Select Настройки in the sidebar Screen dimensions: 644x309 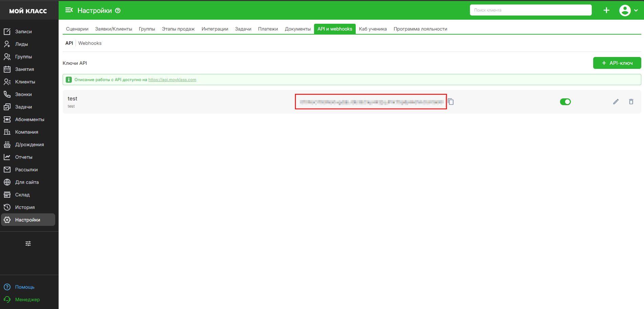28,220
